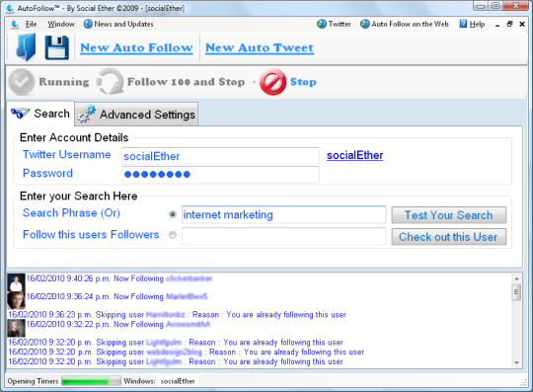Click the Twitter Username input field
The image size is (533, 392).
[220, 156]
